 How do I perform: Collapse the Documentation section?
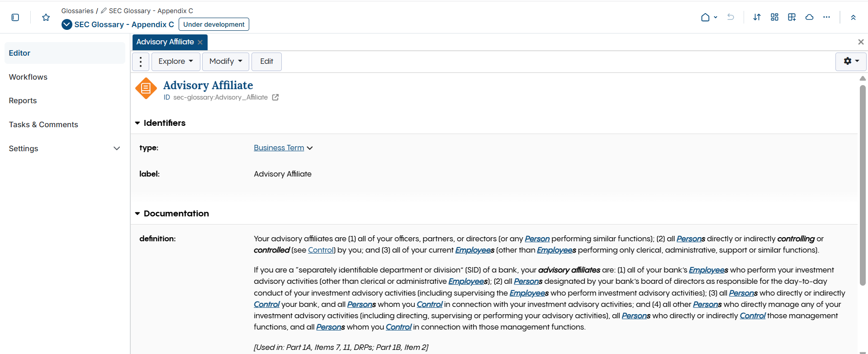[138, 214]
